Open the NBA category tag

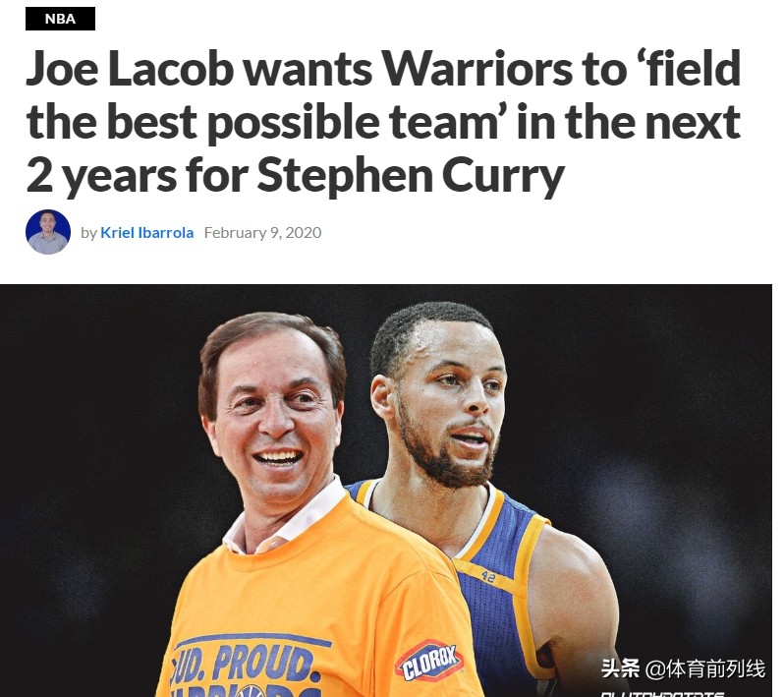coord(60,19)
